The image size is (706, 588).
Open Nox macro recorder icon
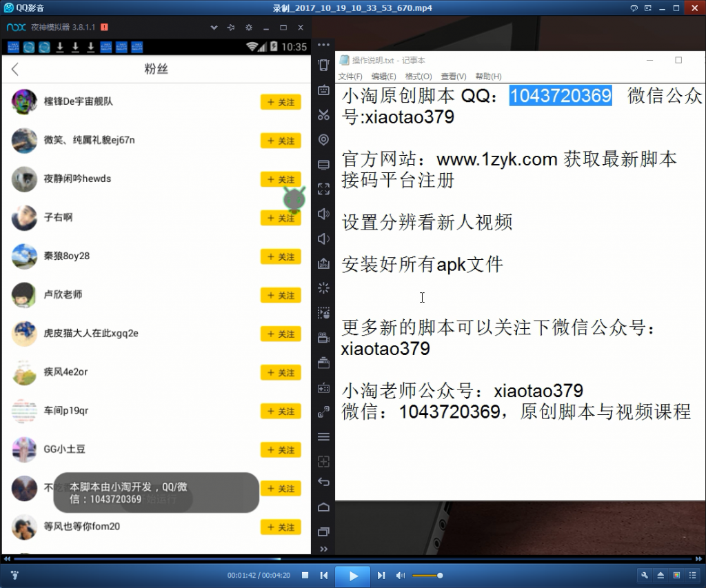[323, 312]
